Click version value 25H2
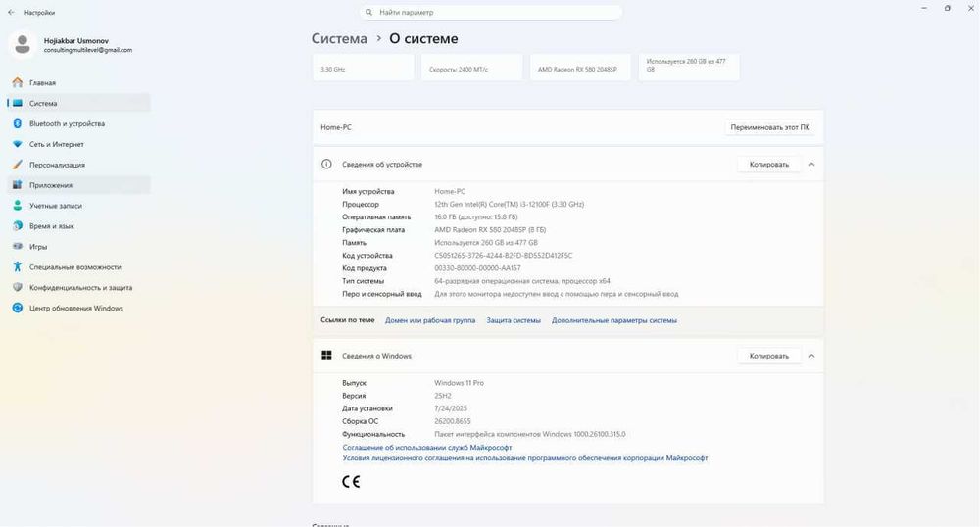Image resolution: width=980 pixels, height=527 pixels. click(443, 396)
